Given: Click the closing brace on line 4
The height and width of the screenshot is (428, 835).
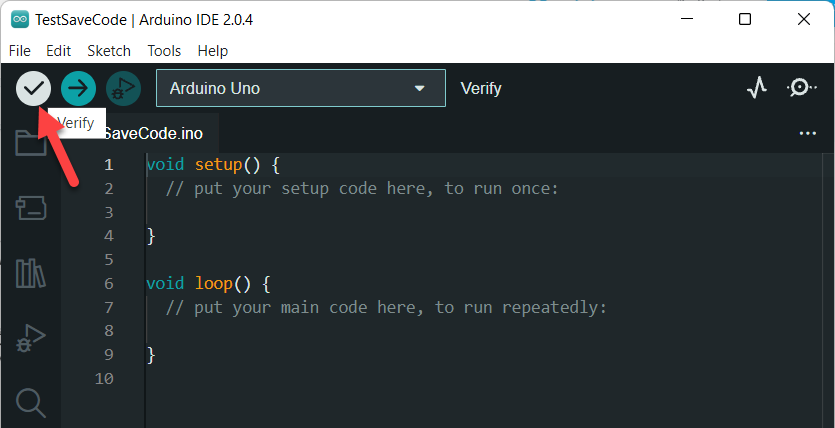Looking at the screenshot, I should click(151, 236).
